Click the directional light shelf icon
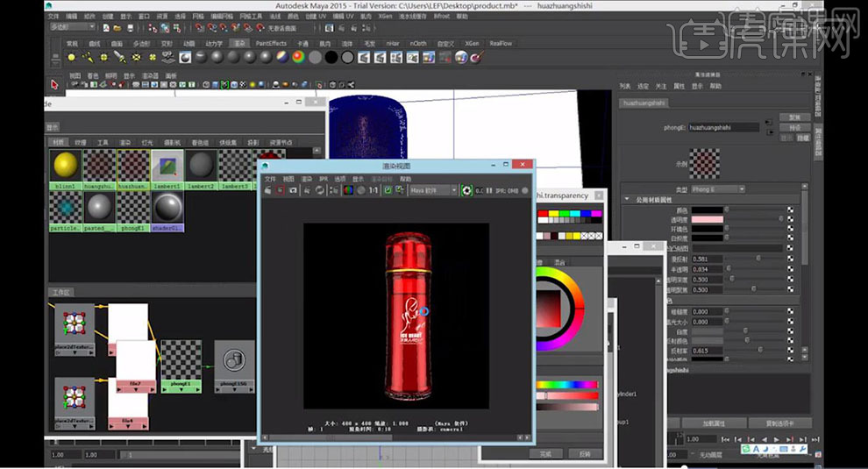The height and width of the screenshot is (469, 868). [x=88, y=57]
